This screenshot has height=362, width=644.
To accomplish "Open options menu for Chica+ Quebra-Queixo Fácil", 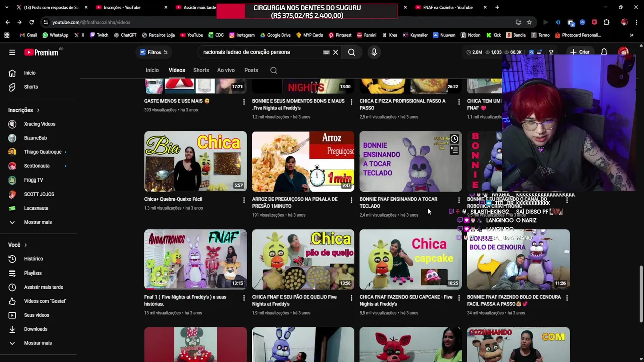I will coord(244,200).
